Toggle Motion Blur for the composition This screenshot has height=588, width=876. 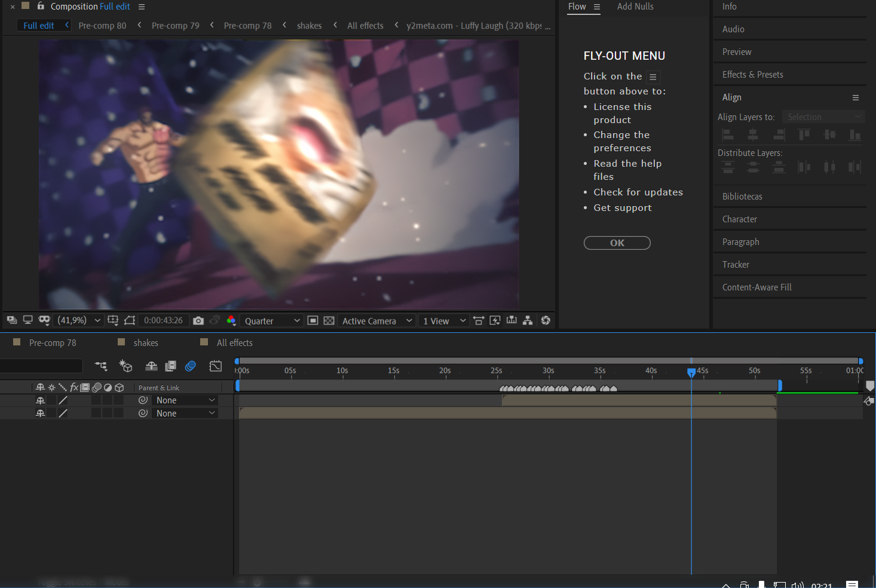click(191, 366)
